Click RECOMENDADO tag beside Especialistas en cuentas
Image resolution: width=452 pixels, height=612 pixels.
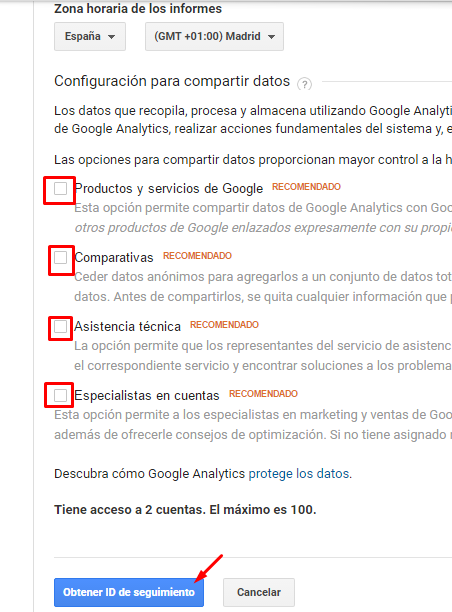point(263,394)
